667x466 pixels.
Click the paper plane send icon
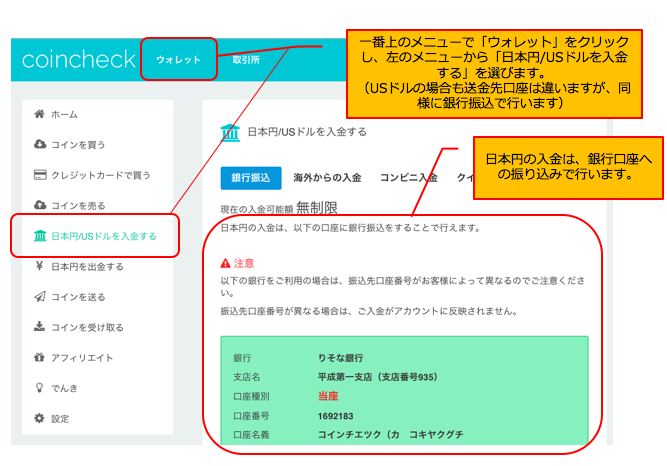tap(40, 297)
